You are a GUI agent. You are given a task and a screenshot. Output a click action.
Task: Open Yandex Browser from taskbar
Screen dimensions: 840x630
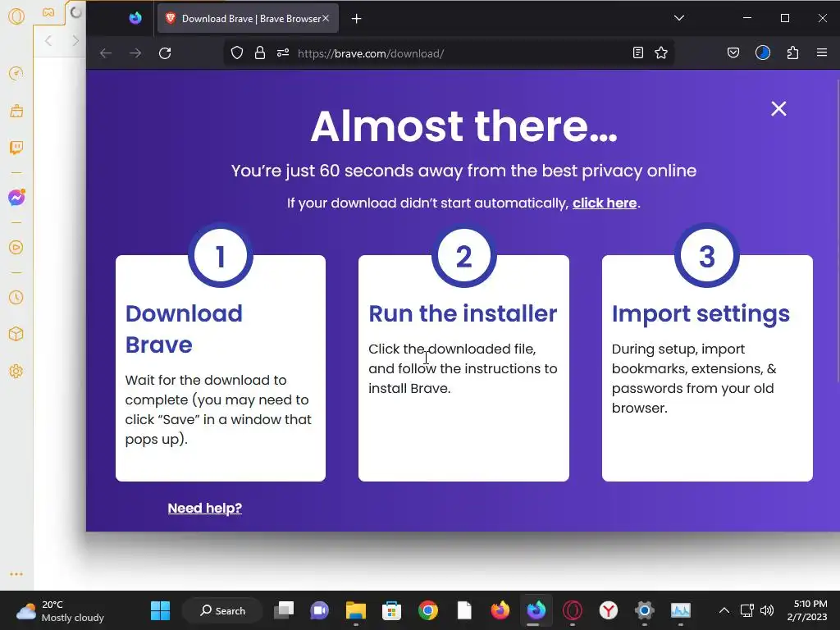pyautogui.click(x=609, y=610)
